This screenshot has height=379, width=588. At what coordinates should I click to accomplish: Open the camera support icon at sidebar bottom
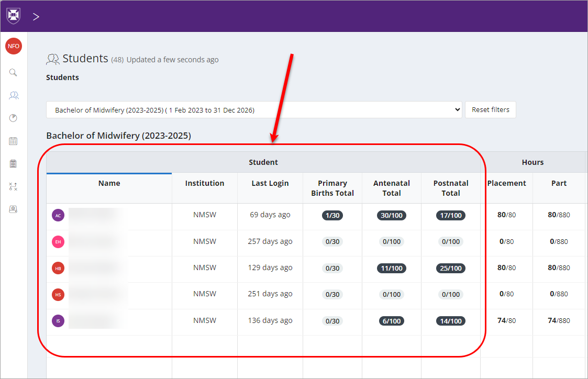coord(13,208)
